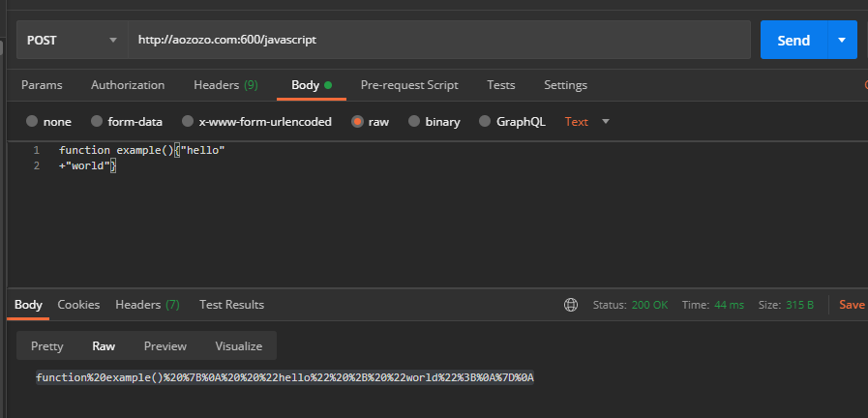Viewport: 868px width, 418px height.
Task: Choose x-www-form-urlencoded body type
Action: (x=188, y=121)
